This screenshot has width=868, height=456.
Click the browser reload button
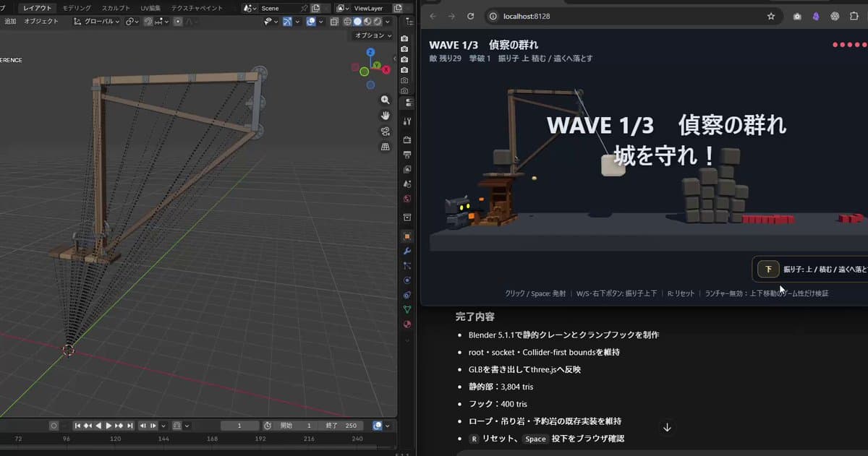[x=471, y=16]
